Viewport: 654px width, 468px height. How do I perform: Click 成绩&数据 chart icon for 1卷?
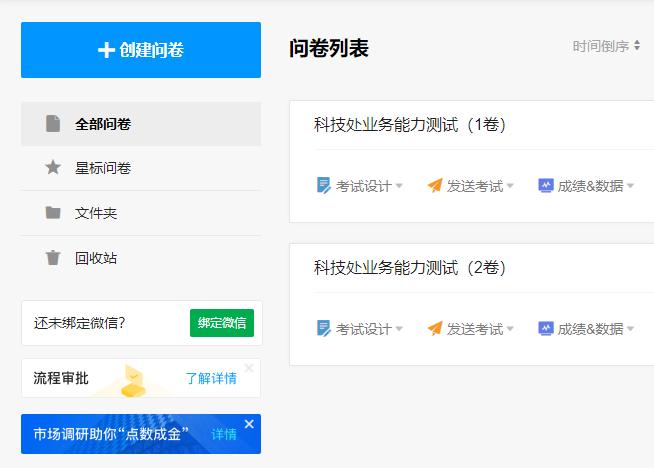pyautogui.click(x=546, y=185)
